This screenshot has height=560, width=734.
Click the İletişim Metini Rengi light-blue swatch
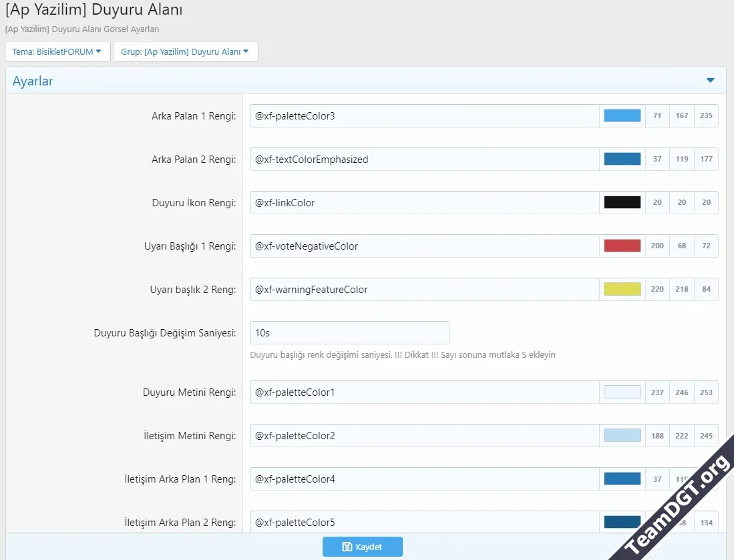click(622, 436)
